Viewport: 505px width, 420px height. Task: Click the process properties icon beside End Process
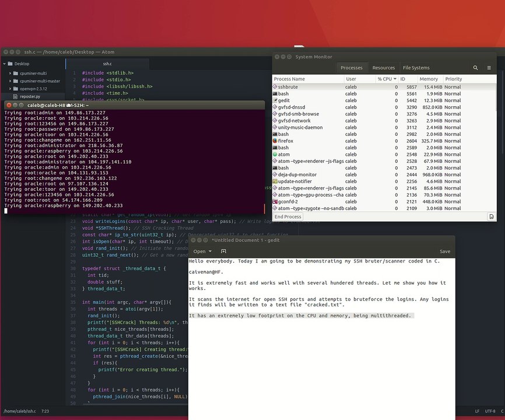click(492, 216)
